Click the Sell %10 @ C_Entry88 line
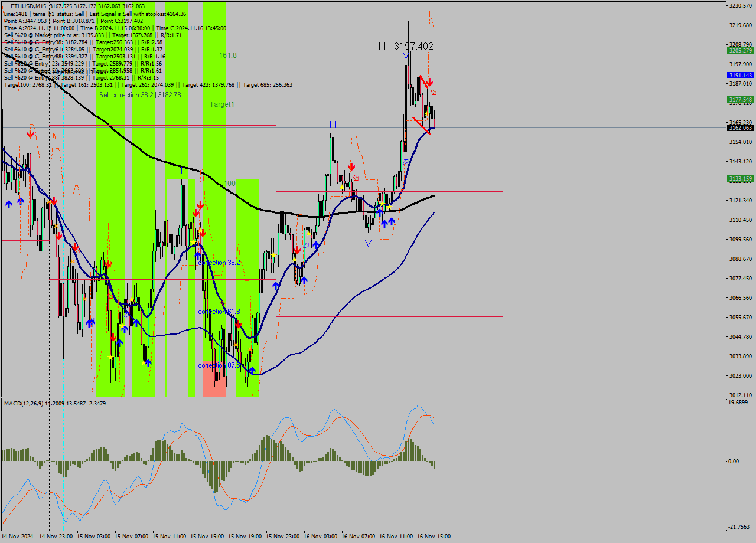This screenshot has height=543, width=756. (84, 56)
